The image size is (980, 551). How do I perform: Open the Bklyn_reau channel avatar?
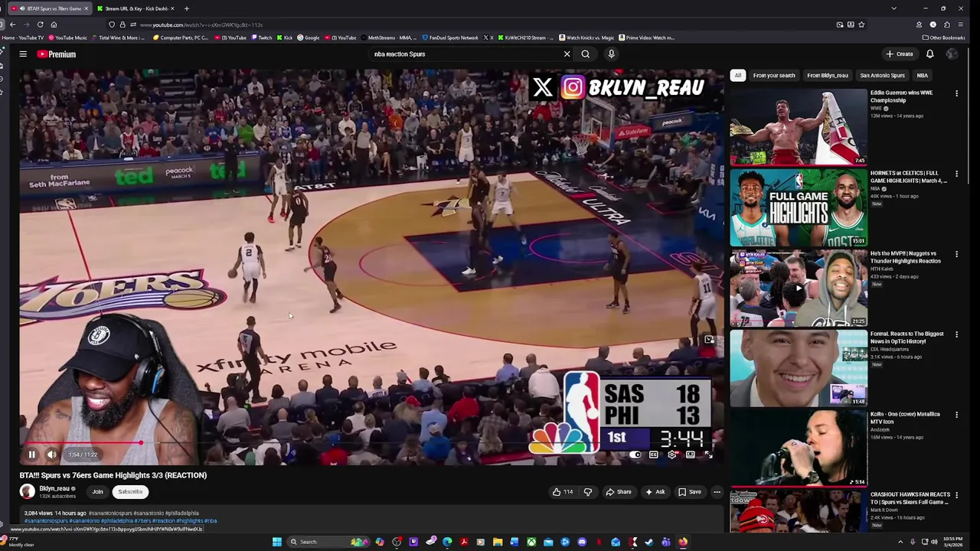pos(28,491)
